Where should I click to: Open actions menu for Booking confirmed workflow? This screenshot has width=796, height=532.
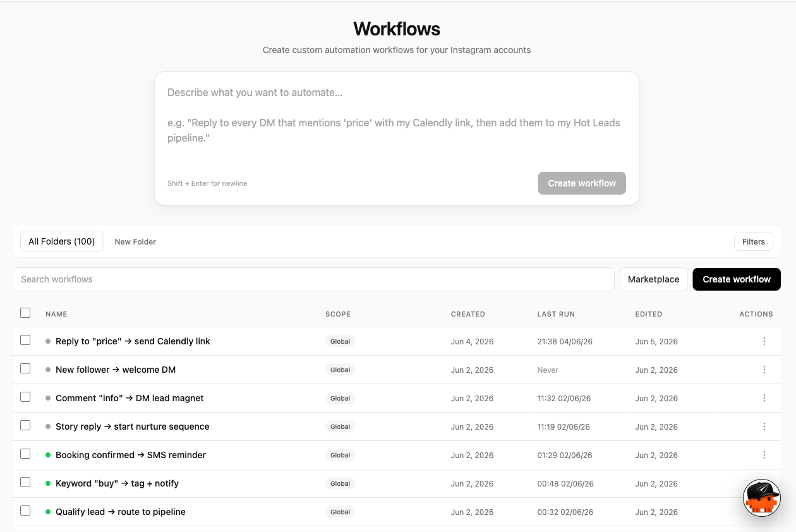[764, 455]
